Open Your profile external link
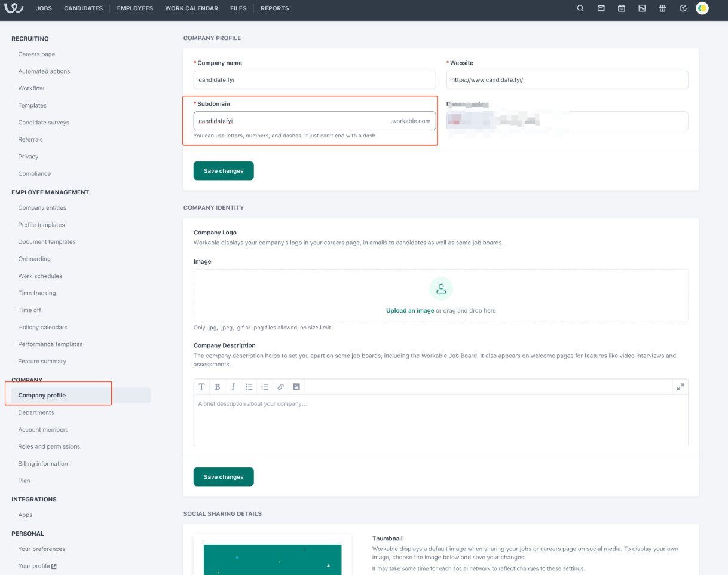The height and width of the screenshot is (575, 728). click(38, 566)
